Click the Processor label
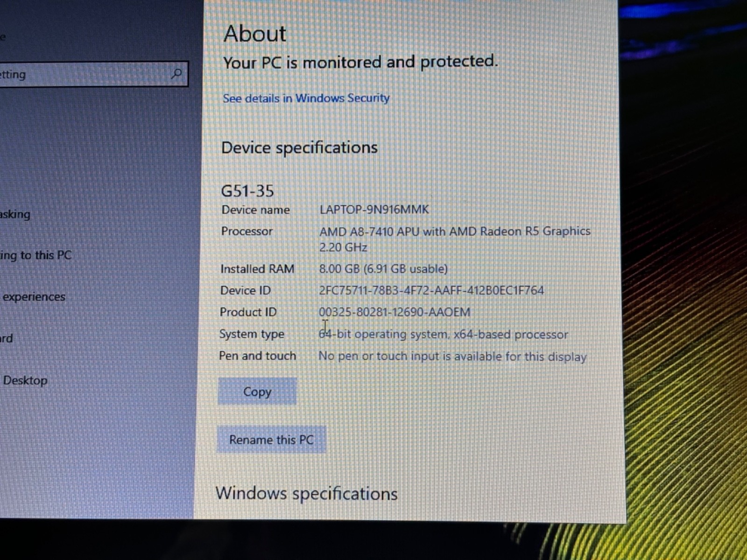747x560 pixels. click(247, 231)
